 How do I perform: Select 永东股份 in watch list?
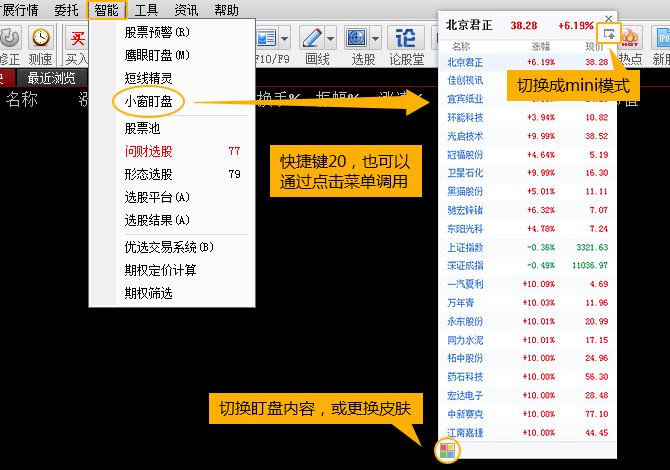[527, 321]
